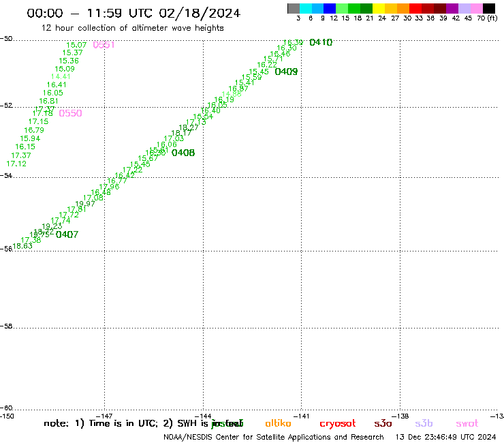Click the 16.40 wave height value
This screenshot has width=504, height=443.
(210, 110)
